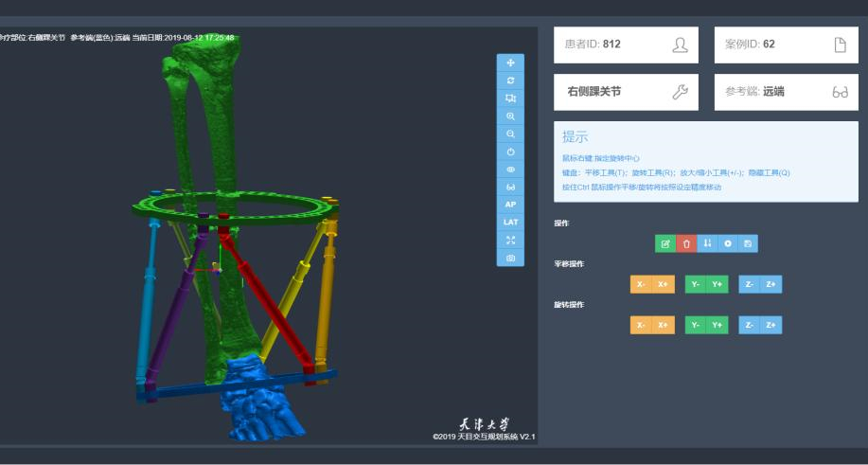Click orange X+ under 平移操作

click(x=663, y=284)
